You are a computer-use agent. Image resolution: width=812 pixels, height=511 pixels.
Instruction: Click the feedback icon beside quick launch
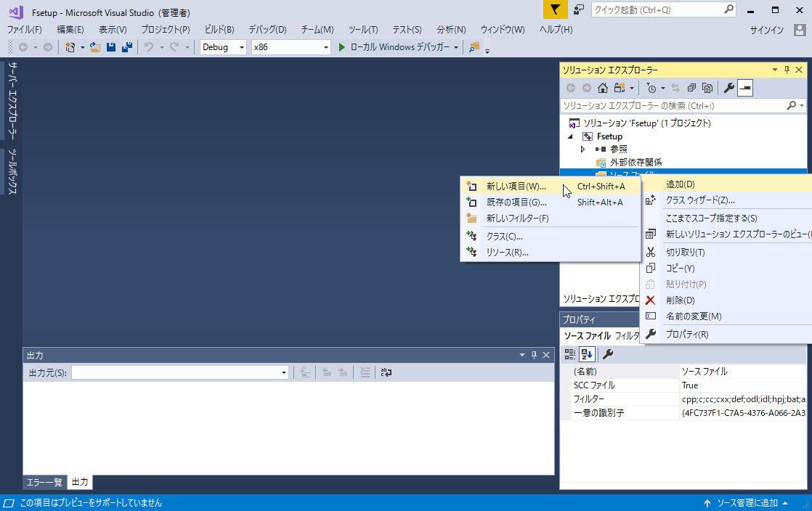[579, 9]
